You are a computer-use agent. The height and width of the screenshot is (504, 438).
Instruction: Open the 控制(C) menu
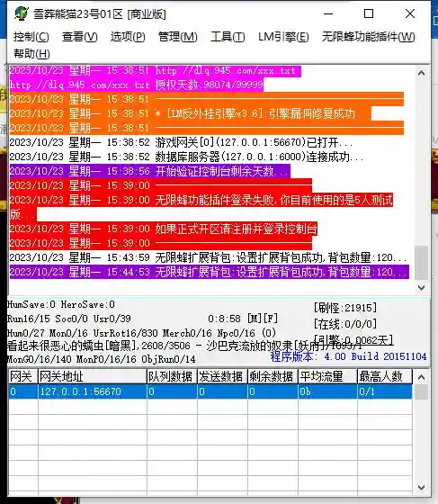[x=31, y=37]
